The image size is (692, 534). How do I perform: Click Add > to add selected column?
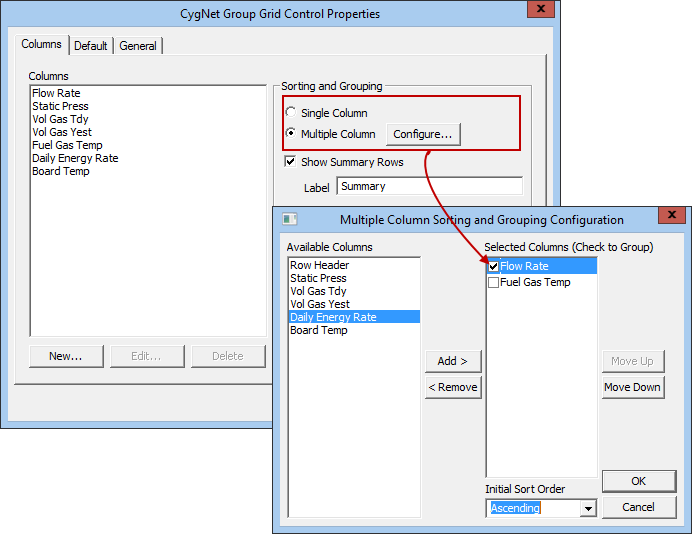tap(453, 361)
